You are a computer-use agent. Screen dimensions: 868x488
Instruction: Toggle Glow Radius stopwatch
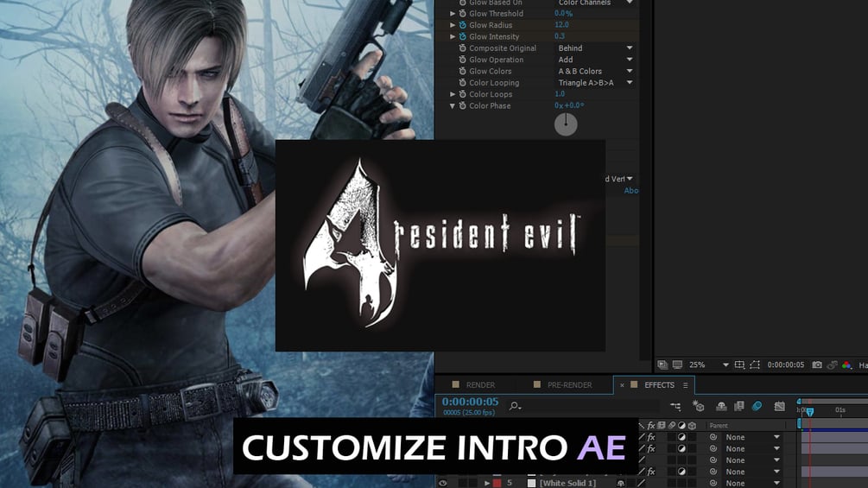coord(462,25)
